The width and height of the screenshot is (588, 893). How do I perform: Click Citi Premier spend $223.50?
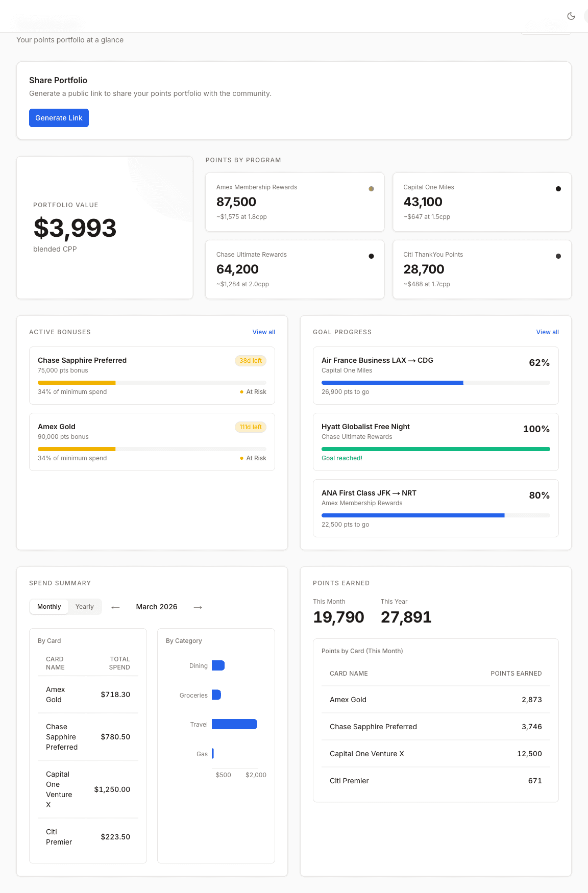[x=115, y=837]
